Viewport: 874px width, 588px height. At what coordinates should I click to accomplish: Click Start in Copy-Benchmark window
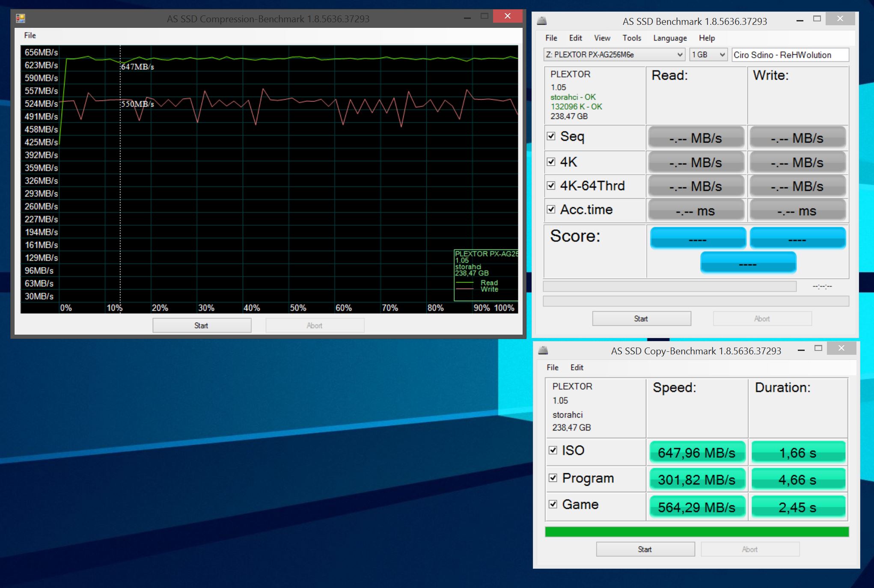645,549
